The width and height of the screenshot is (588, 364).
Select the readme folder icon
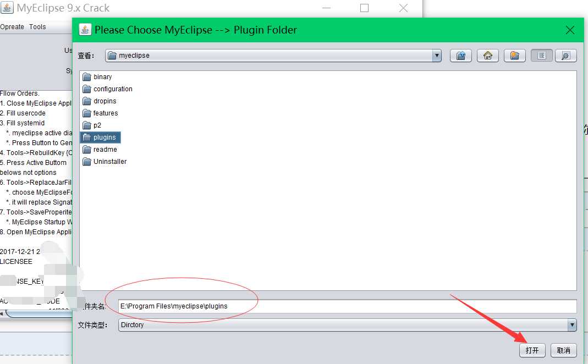87,149
